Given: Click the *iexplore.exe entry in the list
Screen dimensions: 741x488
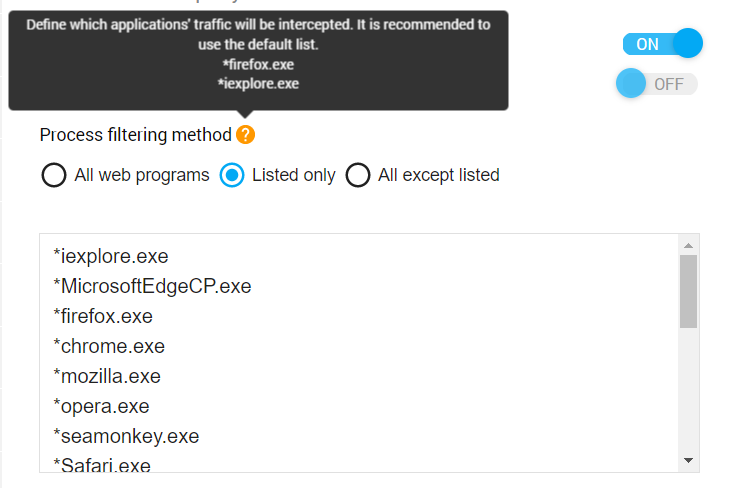Looking at the screenshot, I should coord(110,257).
